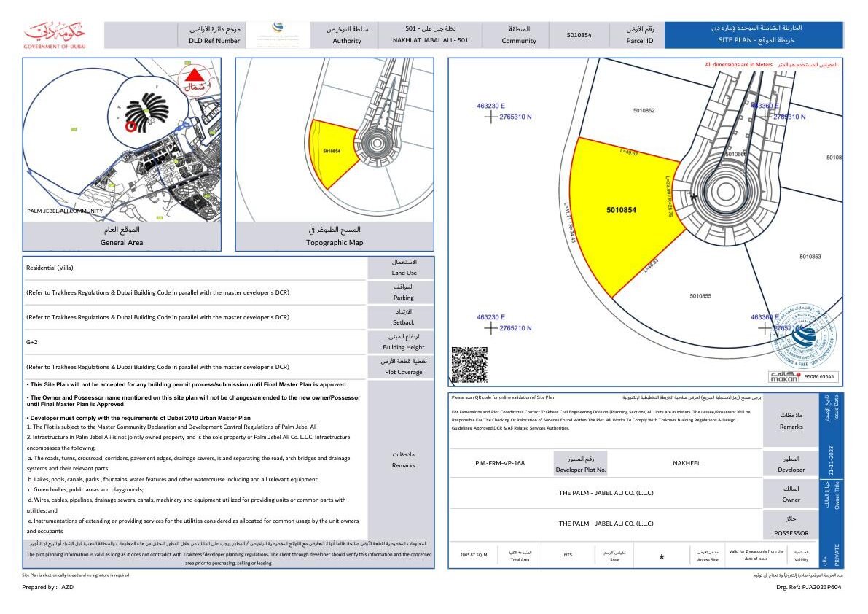
Task: Click the Government of Dubai logo
Action: point(55,35)
